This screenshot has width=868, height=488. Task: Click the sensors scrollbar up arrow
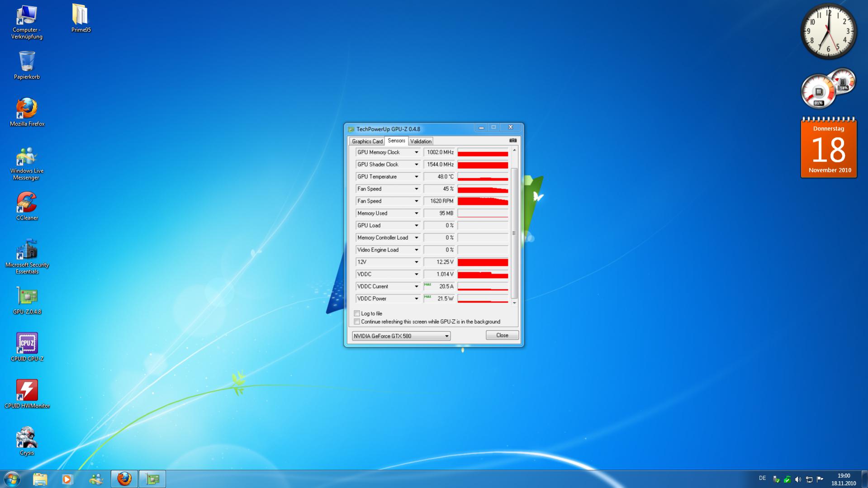[x=514, y=150]
